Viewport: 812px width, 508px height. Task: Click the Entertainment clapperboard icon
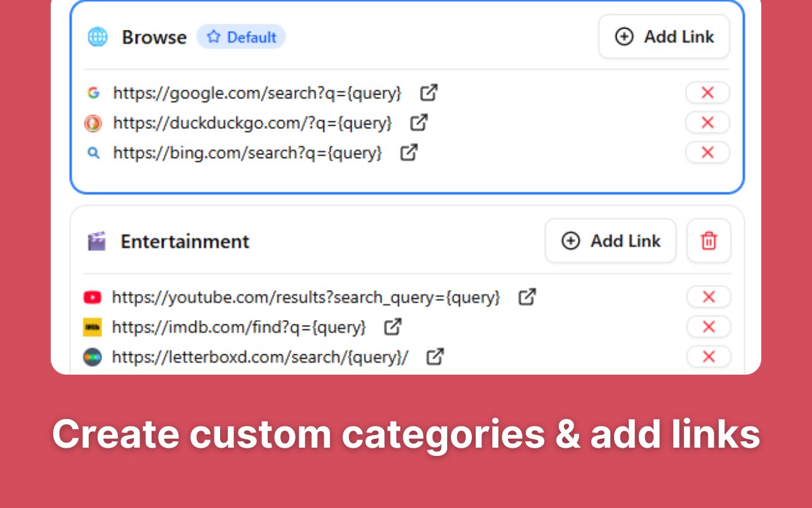(x=96, y=241)
